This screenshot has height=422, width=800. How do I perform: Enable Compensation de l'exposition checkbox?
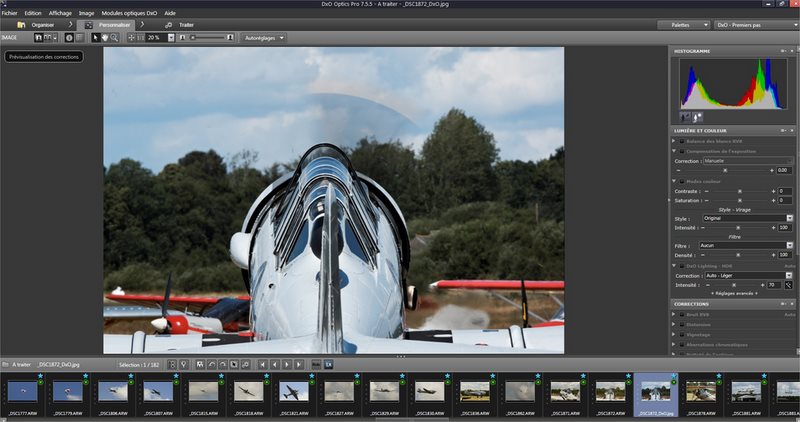[x=682, y=152]
